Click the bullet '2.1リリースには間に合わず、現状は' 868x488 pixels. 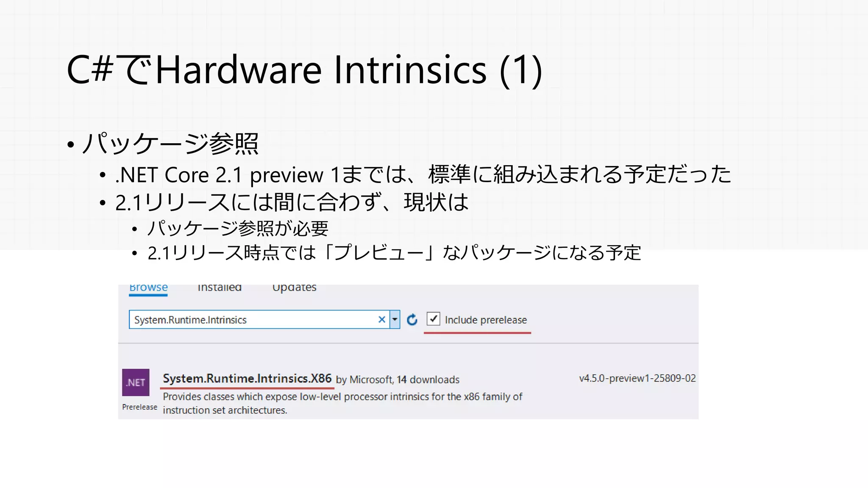[x=292, y=202]
